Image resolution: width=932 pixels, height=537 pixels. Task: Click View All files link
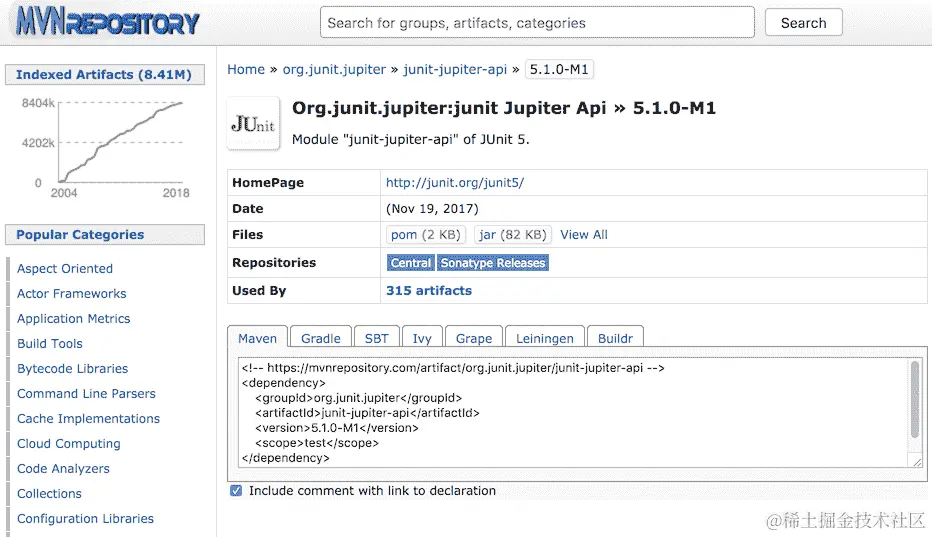pos(584,235)
